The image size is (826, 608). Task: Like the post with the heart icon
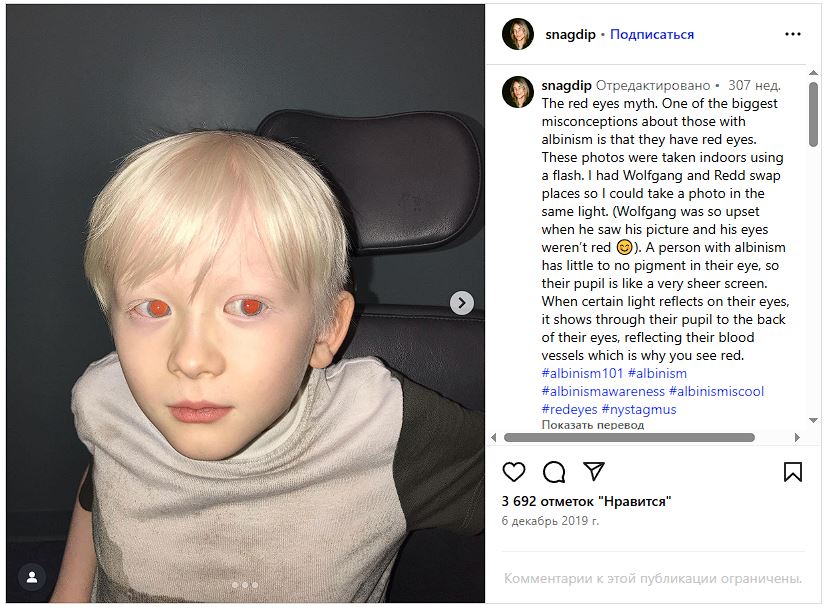(x=514, y=472)
